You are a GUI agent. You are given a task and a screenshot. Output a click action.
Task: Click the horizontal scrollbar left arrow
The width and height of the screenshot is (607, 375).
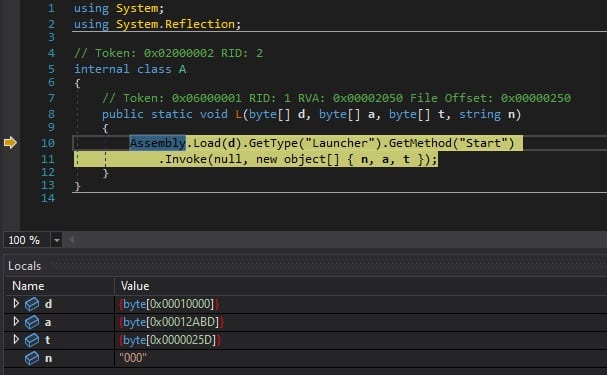tap(71, 240)
